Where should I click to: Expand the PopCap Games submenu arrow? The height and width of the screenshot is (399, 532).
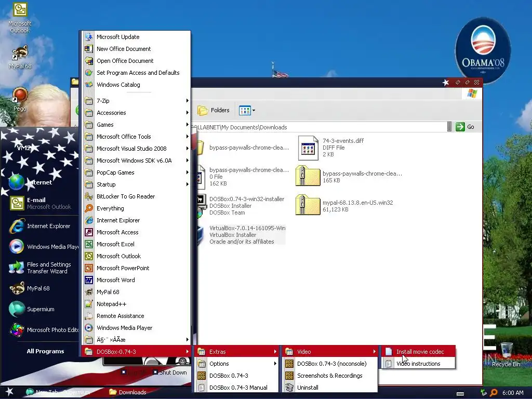187,172
